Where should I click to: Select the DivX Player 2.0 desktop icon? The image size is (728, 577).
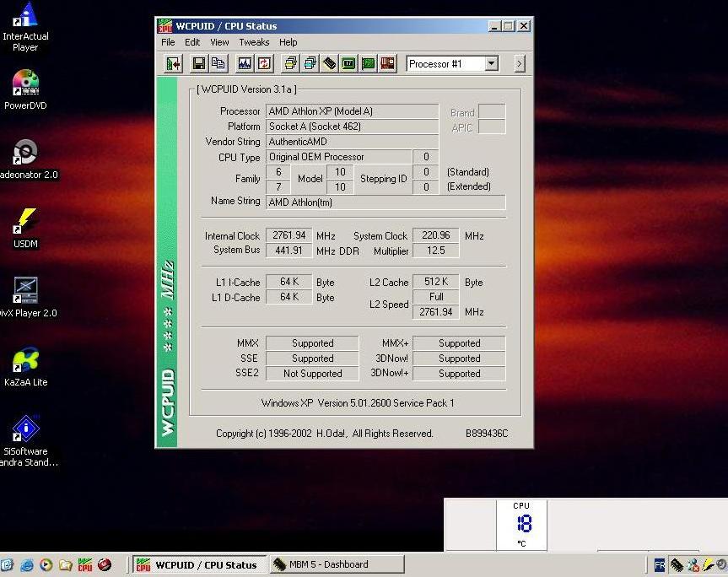[26, 298]
